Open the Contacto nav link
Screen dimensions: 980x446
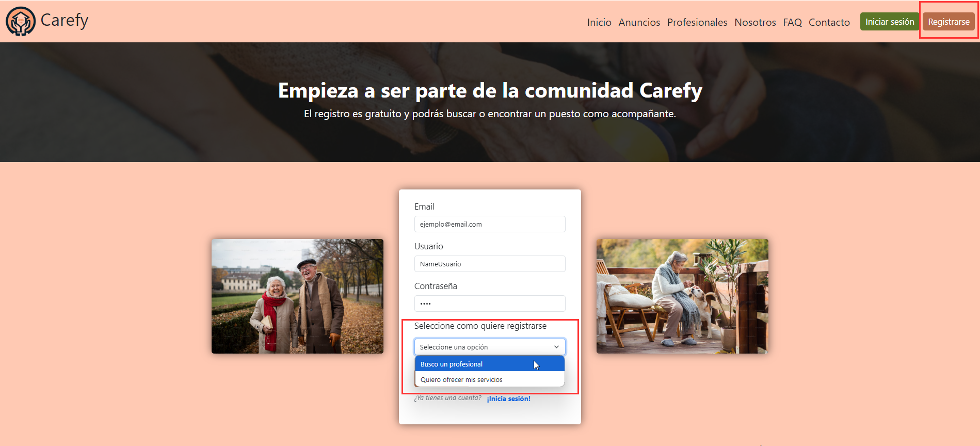pyautogui.click(x=829, y=22)
